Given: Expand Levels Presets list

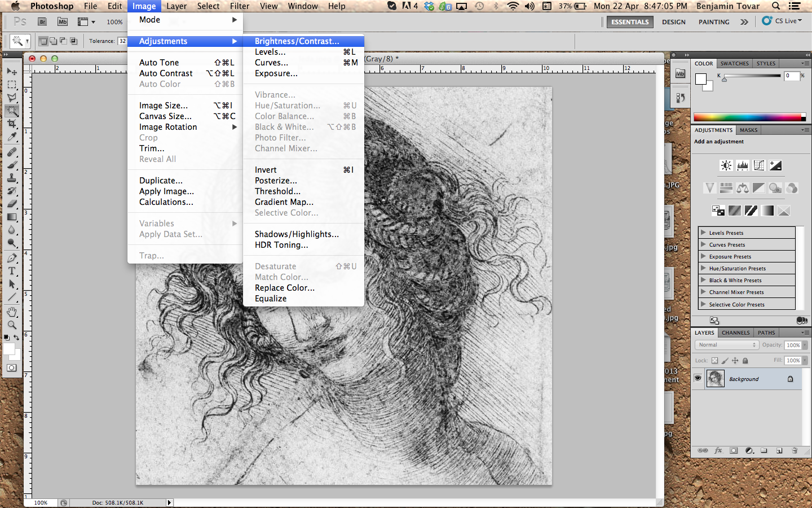Looking at the screenshot, I should tap(703, 233).
